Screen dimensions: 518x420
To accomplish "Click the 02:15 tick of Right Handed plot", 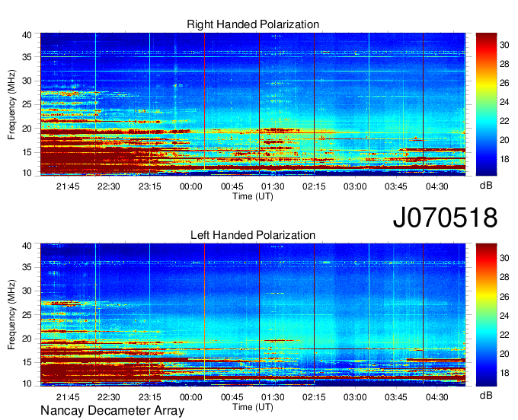I will [314, 186].
